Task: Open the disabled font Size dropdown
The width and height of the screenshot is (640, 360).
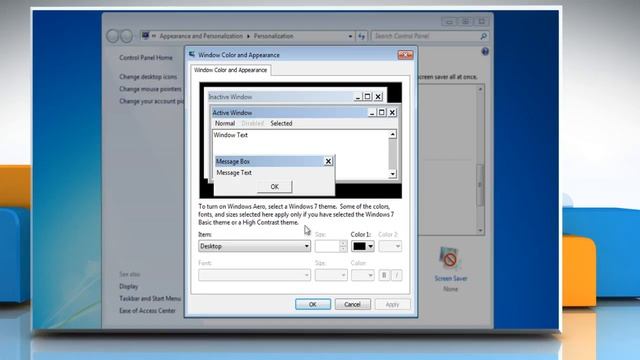Action: (x=331, y=275)
